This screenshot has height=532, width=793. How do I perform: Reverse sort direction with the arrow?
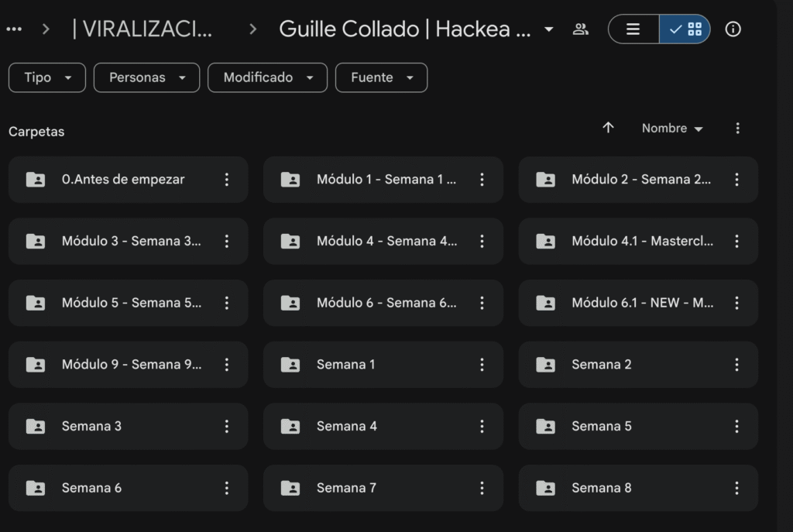[x=609, y=128]
